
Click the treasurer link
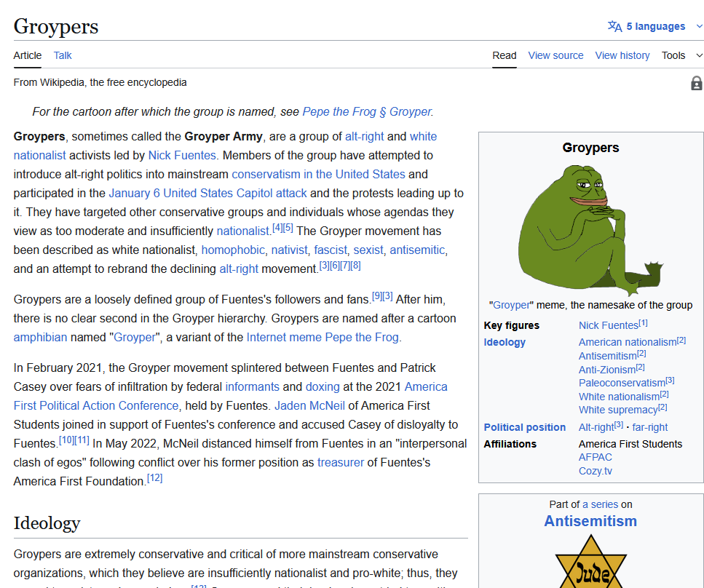pyautogui.click(x=340, y=462)
